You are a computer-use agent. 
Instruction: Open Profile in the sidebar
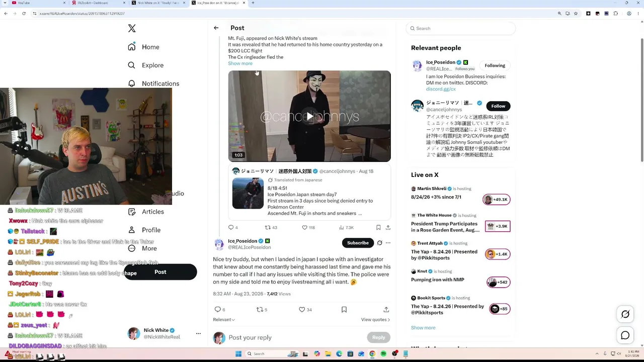(x=144, y=230)
